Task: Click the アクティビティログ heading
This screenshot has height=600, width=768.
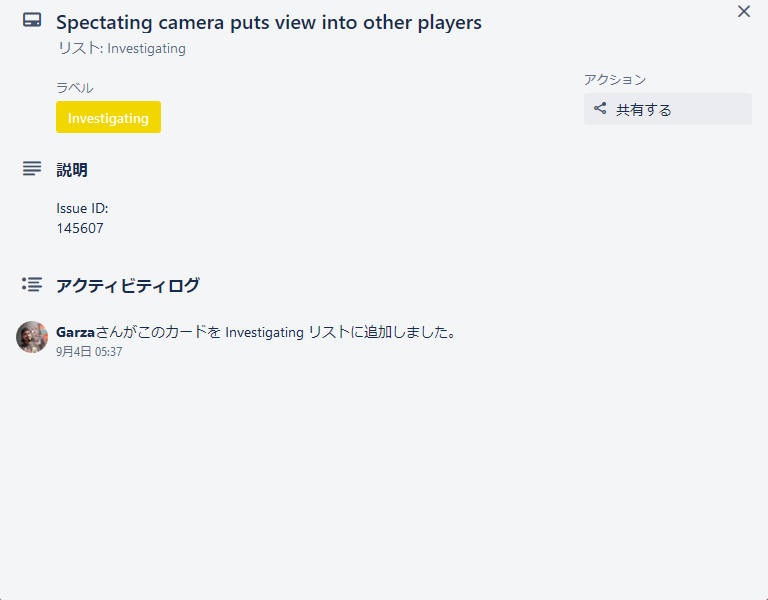Action: tap(128, 286)
